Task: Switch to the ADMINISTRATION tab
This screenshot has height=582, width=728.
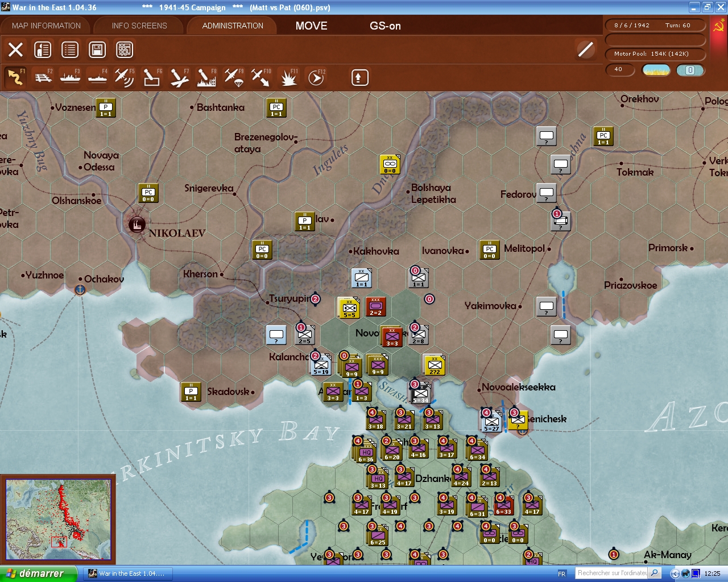Action: 233,26
